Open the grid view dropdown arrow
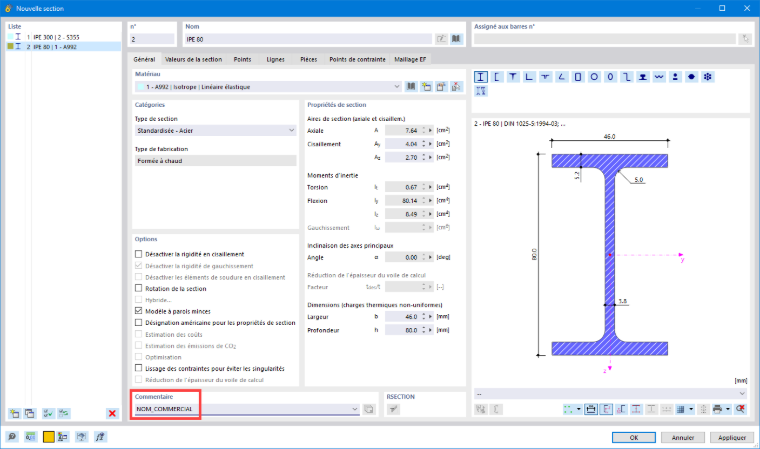 (x=691, y=409)
